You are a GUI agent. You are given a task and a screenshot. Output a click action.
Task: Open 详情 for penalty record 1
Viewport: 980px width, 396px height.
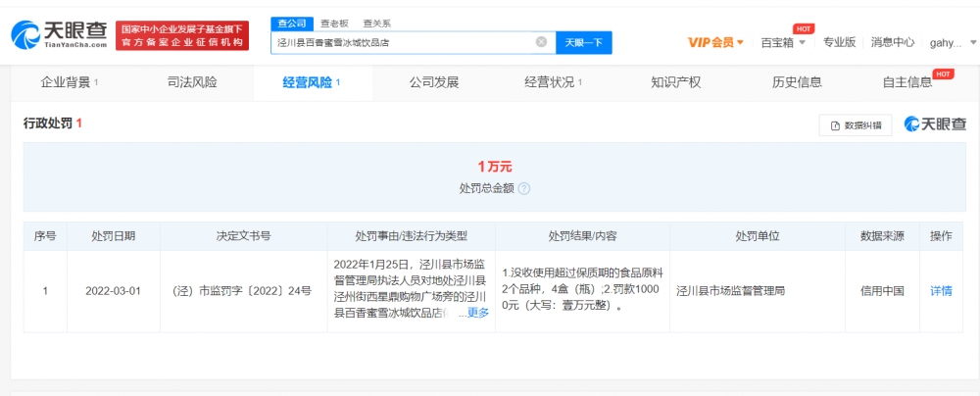941,291
